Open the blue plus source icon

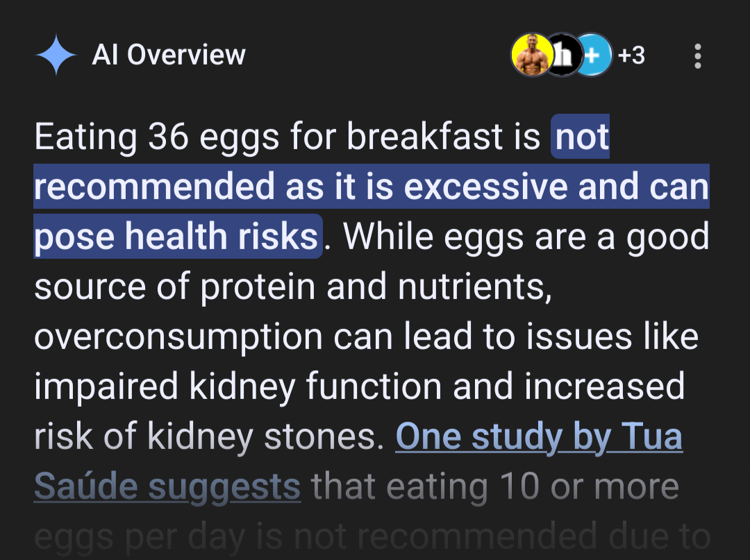point(593,55)
